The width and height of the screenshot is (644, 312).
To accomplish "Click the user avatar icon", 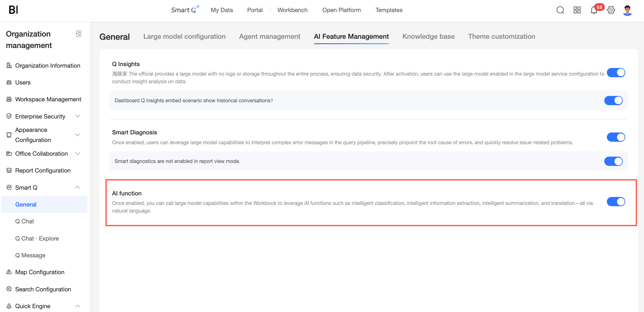I will pos(627,10).
